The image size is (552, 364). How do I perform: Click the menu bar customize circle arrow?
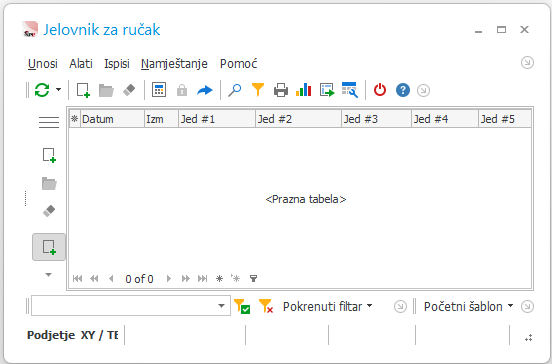[x=527, y=63]
